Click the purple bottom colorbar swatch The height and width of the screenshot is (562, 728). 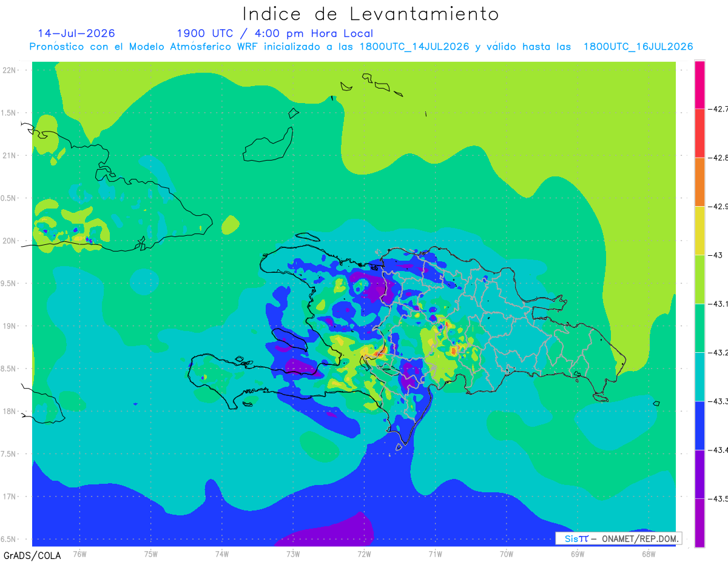699,523
